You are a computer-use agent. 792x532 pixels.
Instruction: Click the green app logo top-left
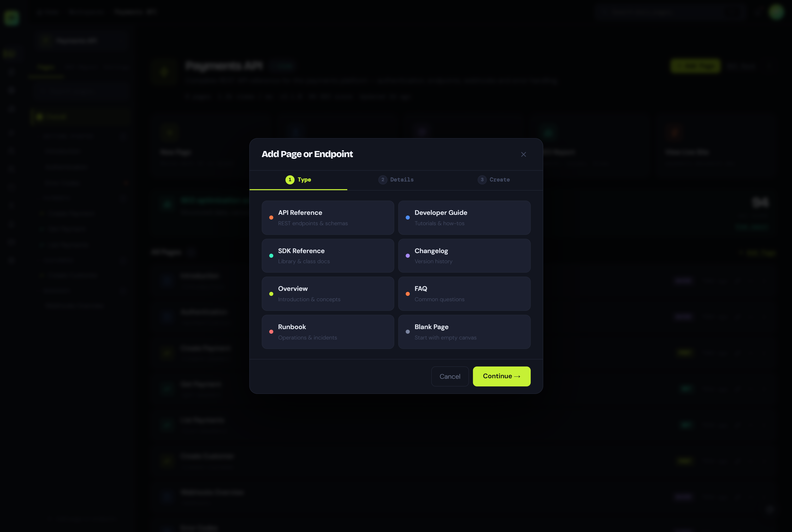(11, 17)
